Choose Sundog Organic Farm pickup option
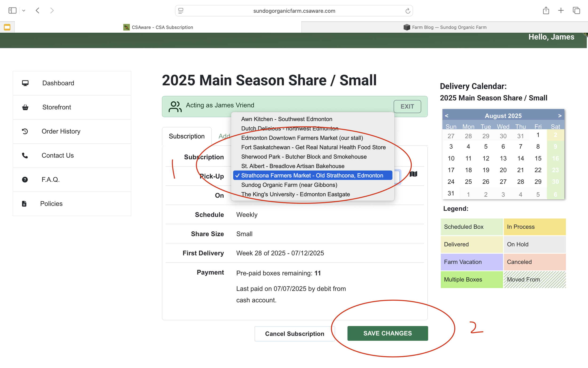Viewport: 588px width, 368px height. click(x=289, y=185)
